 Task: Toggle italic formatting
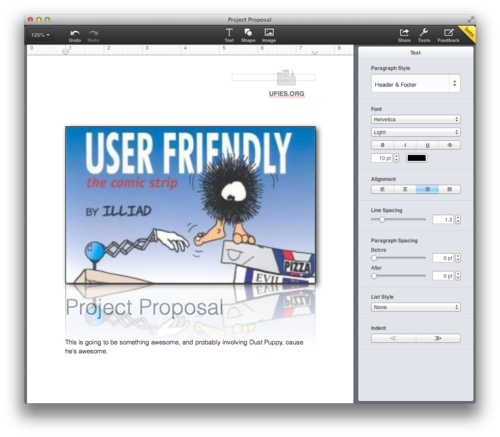(405, 145)
